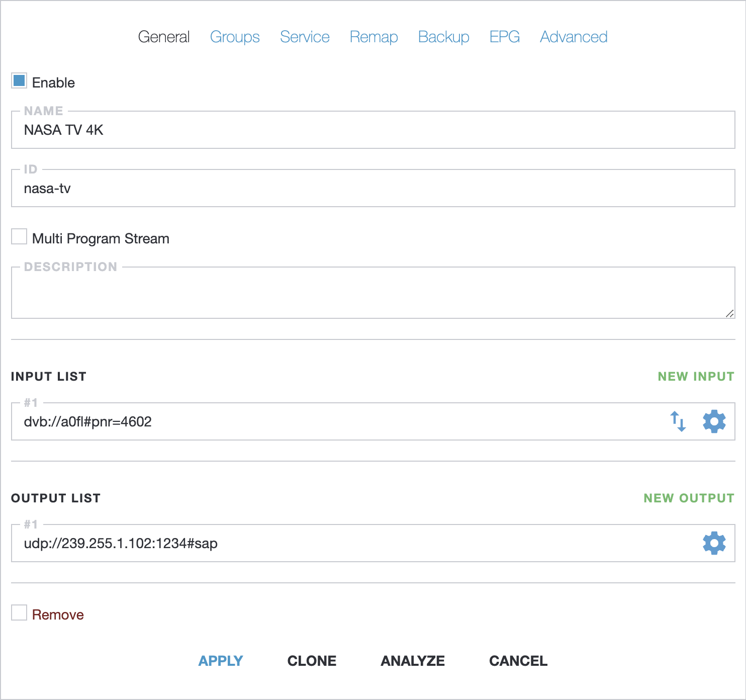Switch to the Backup tab
This screenshot has width=746, height=700.
(x=443, y=37)
